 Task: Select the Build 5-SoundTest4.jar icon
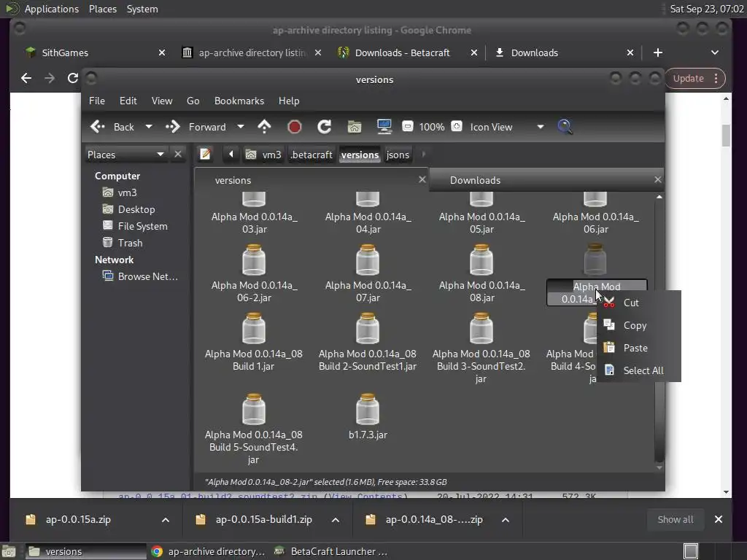coord(254,409)
